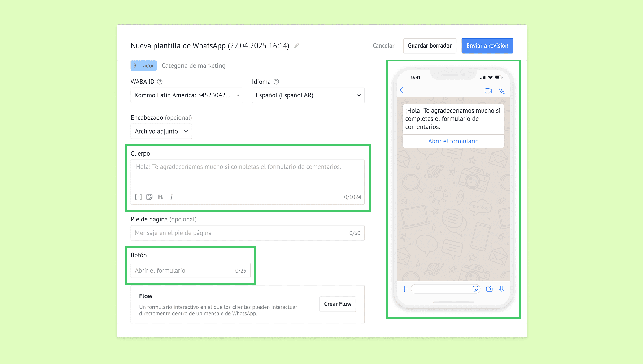
Task: Insert a variable placeholder in body
Action: (138, 197)
